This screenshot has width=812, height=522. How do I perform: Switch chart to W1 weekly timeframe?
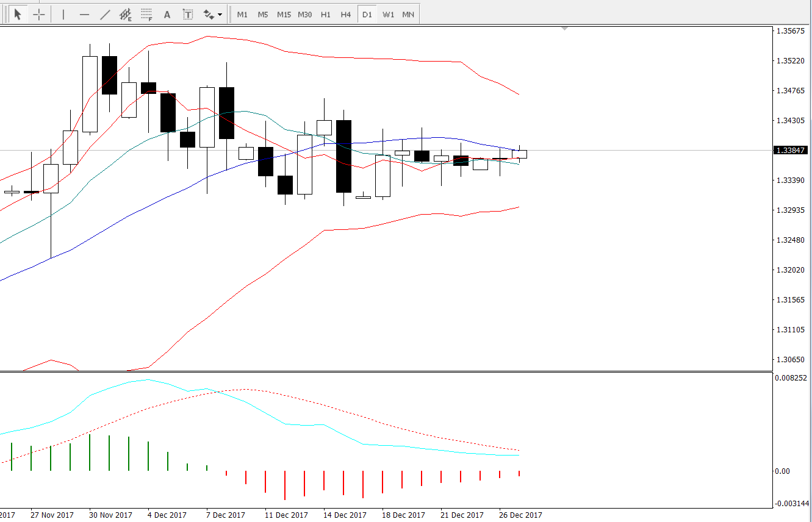[388, 15]
